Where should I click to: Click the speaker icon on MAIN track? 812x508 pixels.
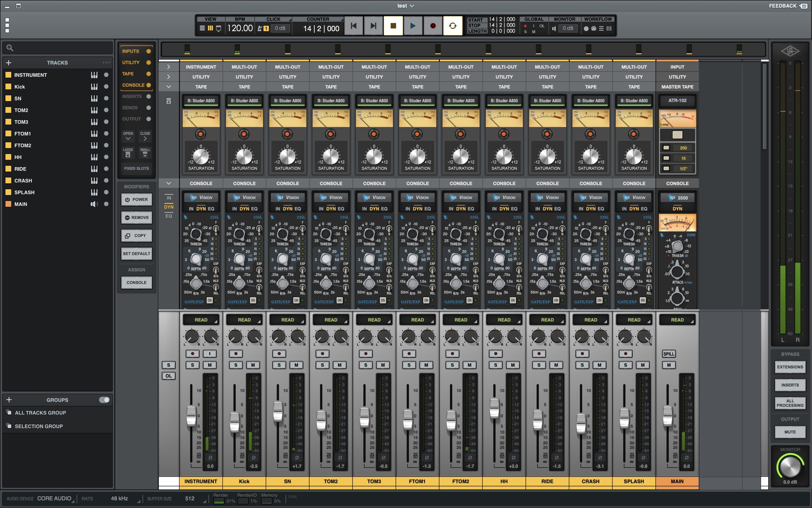click(x=94, y=204)
